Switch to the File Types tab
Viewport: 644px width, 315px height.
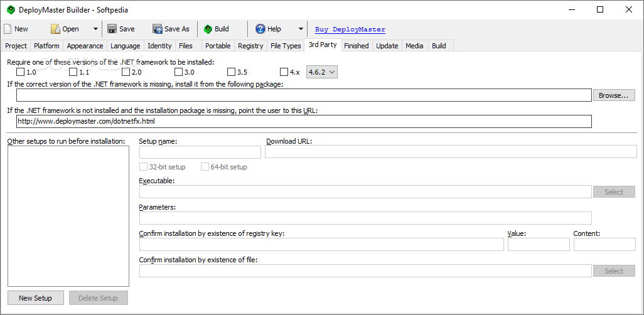[x=286, y=46]
